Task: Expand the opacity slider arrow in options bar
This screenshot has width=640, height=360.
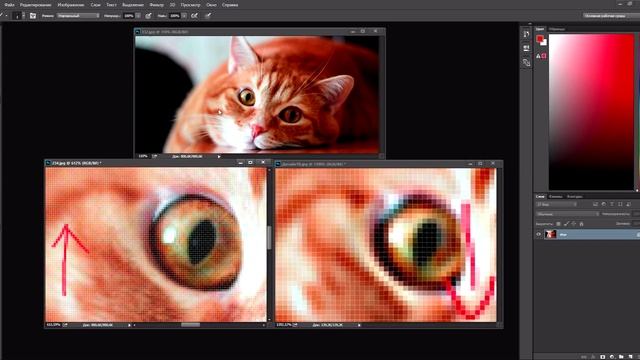Action: pyautogui.click(x=138, y=16)
